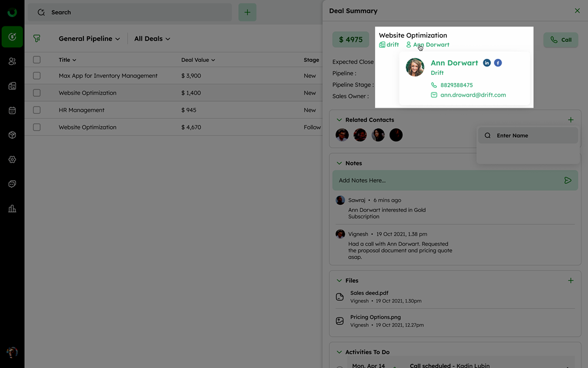Click the green plus add button
This screenshot has width=588, height=368.
point(248,12)
